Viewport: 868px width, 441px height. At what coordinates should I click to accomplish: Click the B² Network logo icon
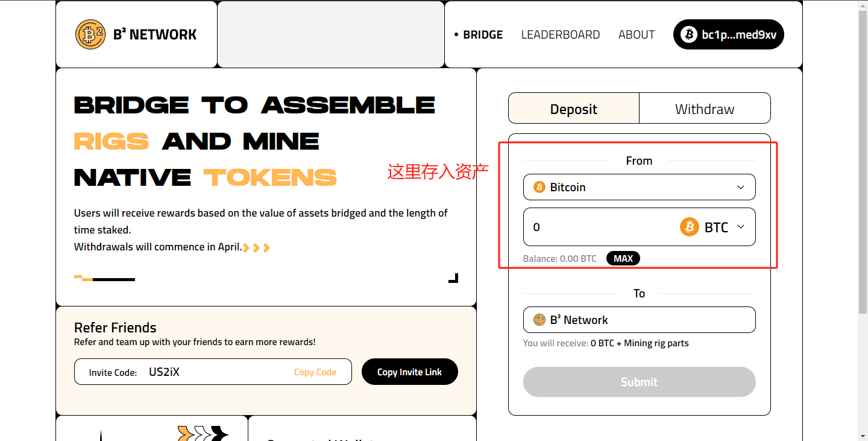(90, 34)
